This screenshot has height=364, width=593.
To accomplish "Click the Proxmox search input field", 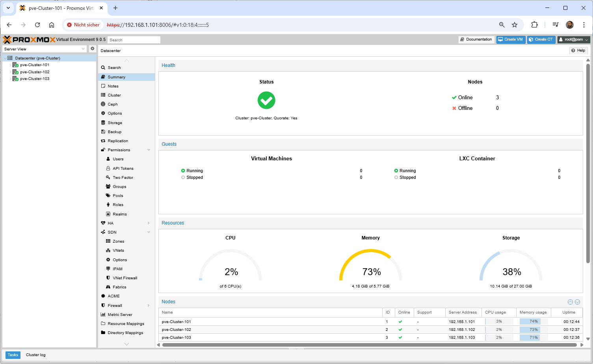I will coord(134,40).
